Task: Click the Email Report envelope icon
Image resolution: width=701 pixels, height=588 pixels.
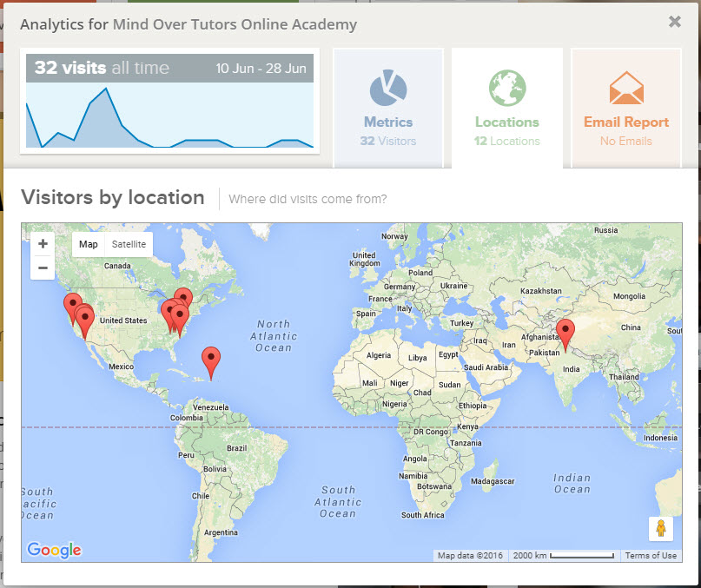Action: click(x=626, y=88)
